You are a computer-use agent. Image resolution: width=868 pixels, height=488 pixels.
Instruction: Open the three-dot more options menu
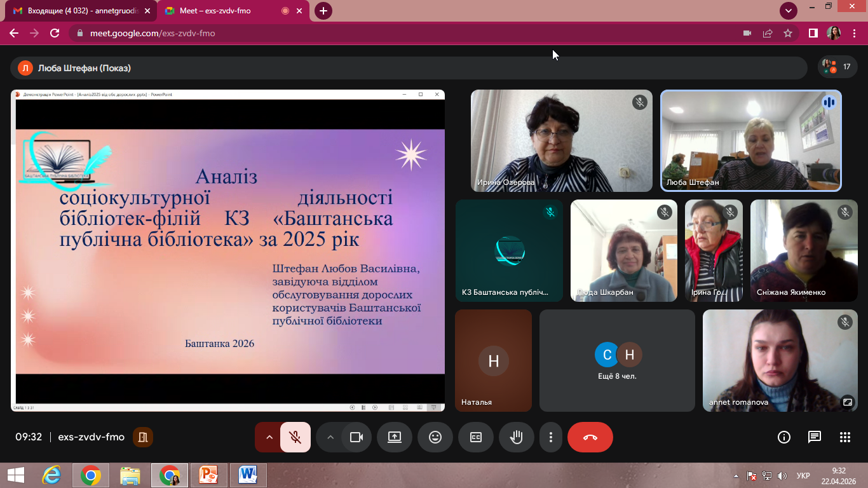(x=551, y=437)
